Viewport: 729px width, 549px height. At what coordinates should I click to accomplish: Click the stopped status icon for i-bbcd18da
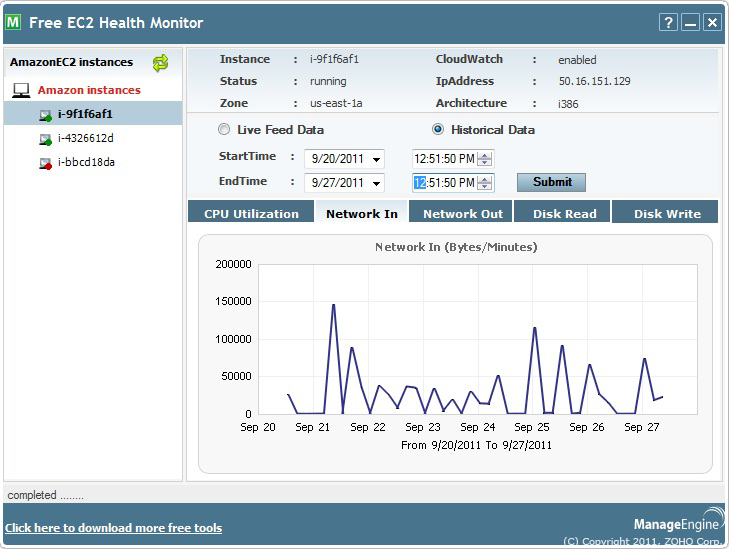coord(45,163)
